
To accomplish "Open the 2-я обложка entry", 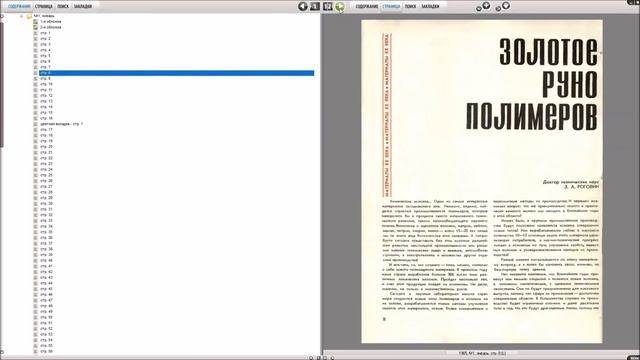I will pyautogui.click(x=51, y=27).
